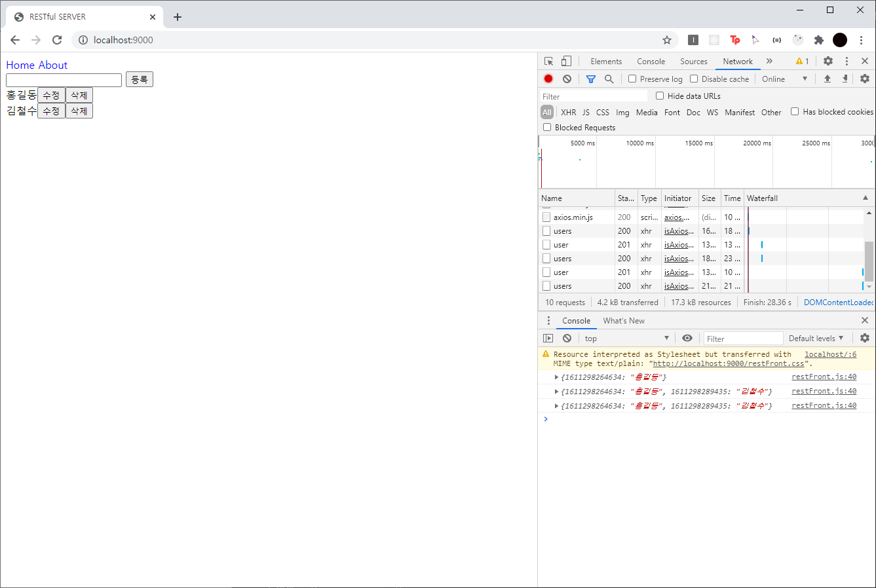Filter requests by JS

point(586,113)
